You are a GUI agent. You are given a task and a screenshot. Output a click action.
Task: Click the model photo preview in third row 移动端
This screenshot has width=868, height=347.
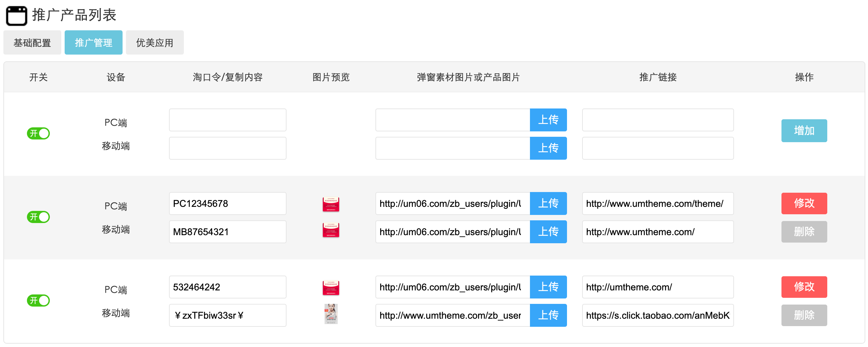331,314
